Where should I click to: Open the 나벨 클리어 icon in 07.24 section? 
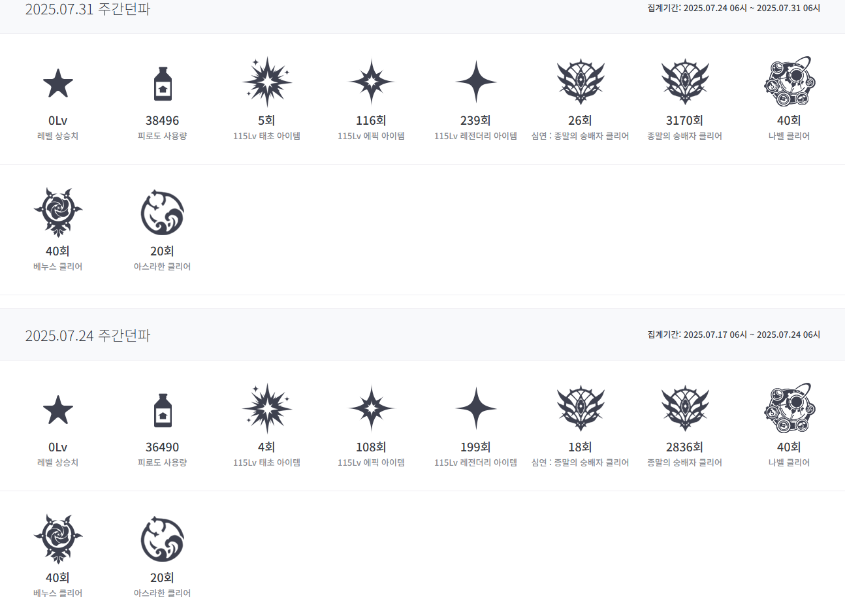(x=789, y=408)
